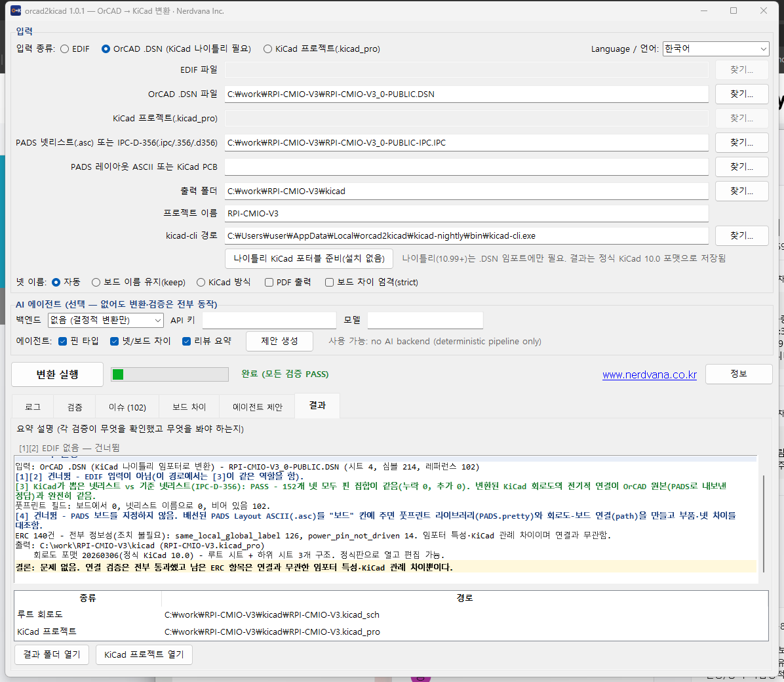This screenshot has width=784, height=682.
Task: Click 나이틀리 KiCad 포터블 준비 button
Action: tap(309, 258)
